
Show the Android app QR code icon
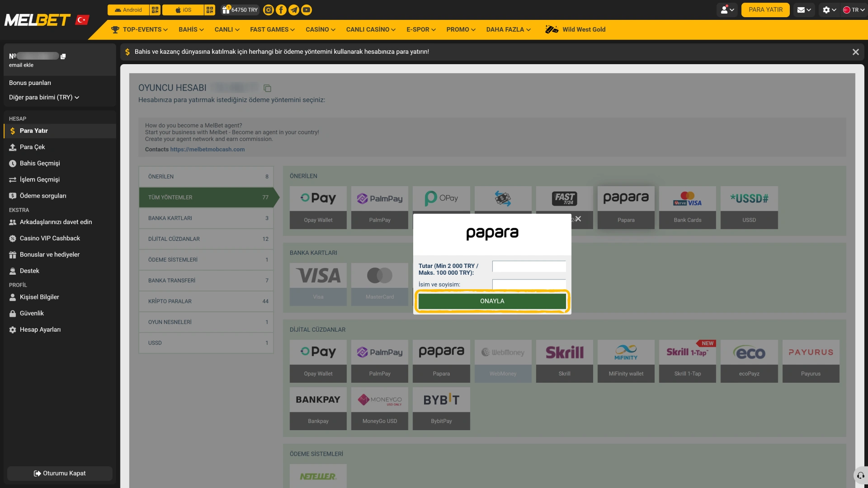point(155,10)
